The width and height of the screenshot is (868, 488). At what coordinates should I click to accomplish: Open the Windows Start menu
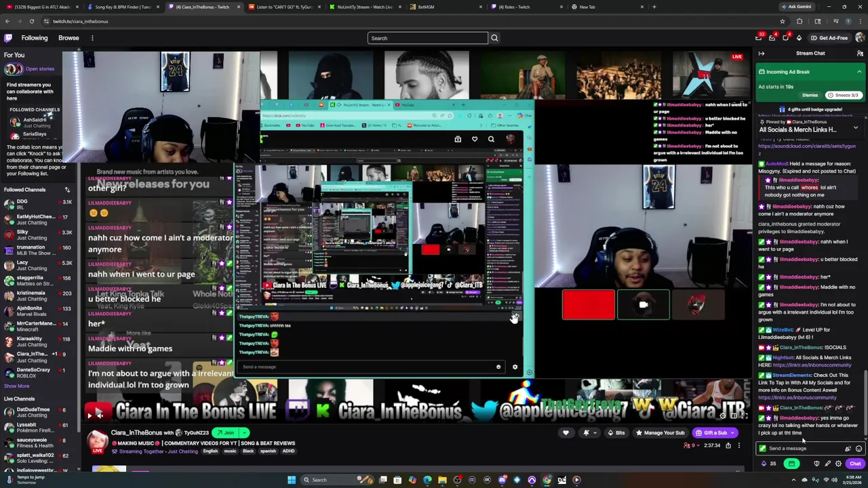292,480
